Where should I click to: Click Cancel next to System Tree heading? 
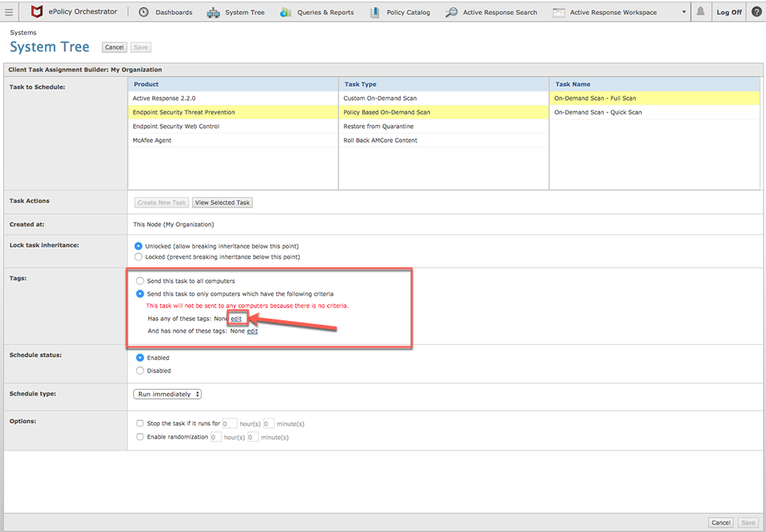pos(114,47)
